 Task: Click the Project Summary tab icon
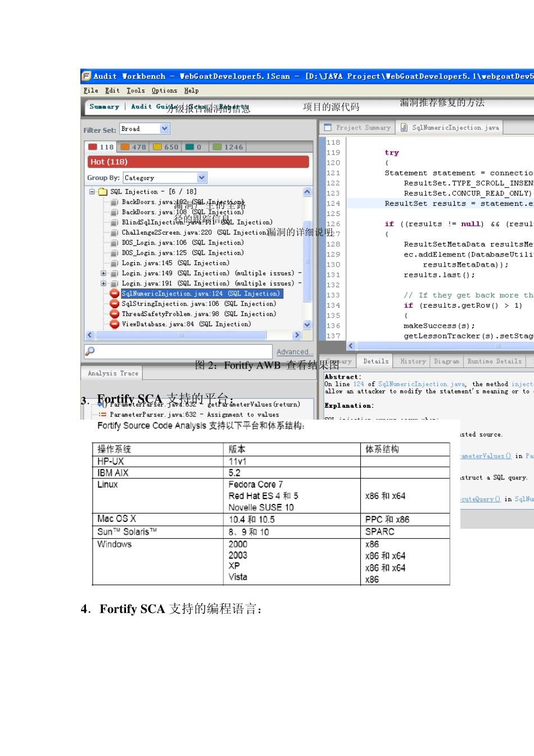328,128
